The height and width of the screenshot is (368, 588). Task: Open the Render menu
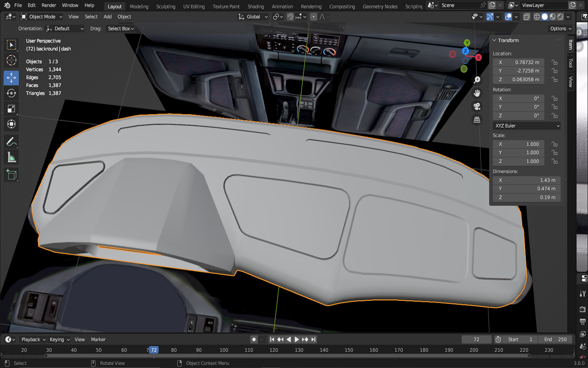pyautogui.click(x=49, y=5)
